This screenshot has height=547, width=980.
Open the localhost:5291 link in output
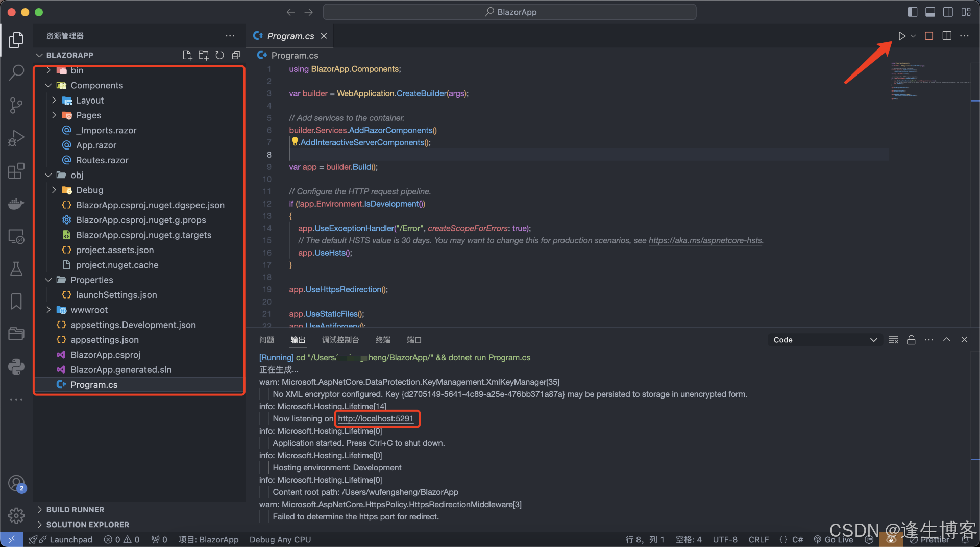pyautogui.click(x=376, y=418)
